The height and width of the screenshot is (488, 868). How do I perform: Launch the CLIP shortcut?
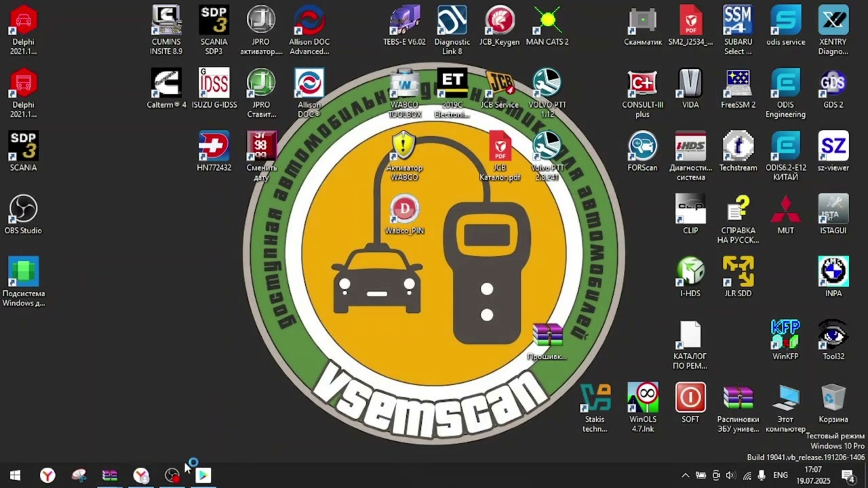pos(690,215)
